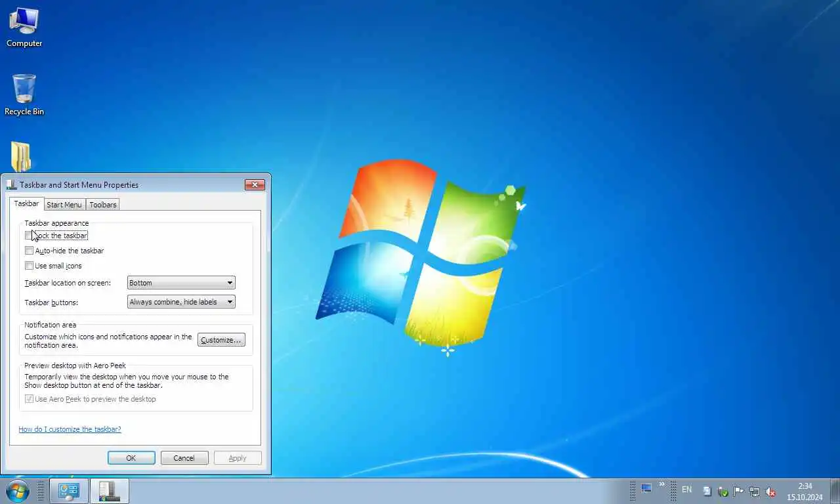Image resolution: width=840 pixels, height=504 pixels.
Task: Switch to the Start Menu tab
Action: pyautogui.click(x=64, y=205)
